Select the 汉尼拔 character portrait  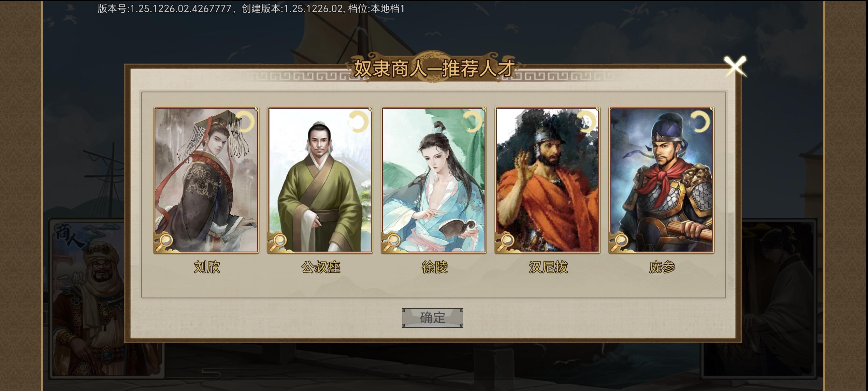(548, 180)
